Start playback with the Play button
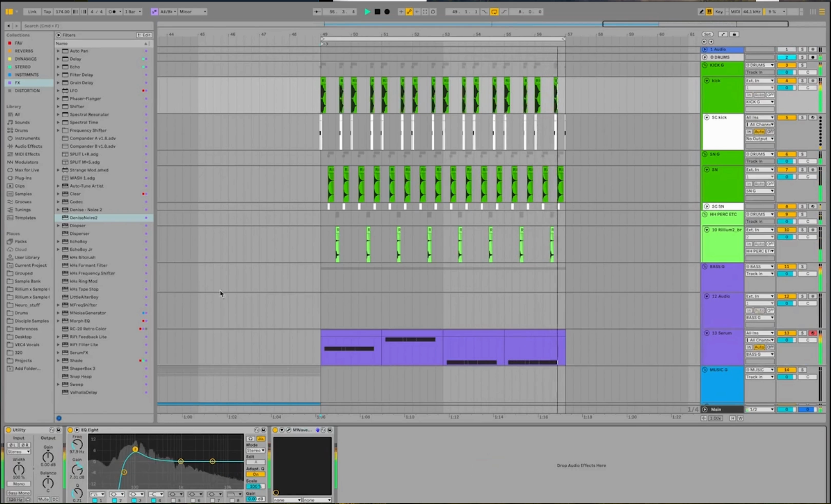Viewport: 831px width, 504px height. coord(367,12)
